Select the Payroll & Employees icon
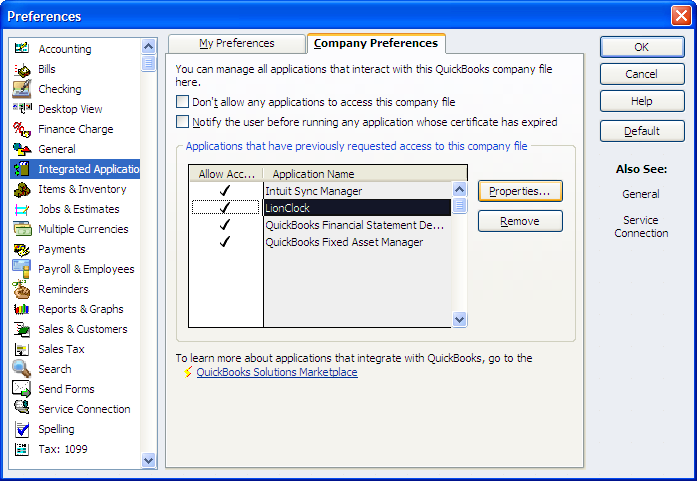Screen dimensions: 697x481 pyautogui.click(x=21, y=269)
